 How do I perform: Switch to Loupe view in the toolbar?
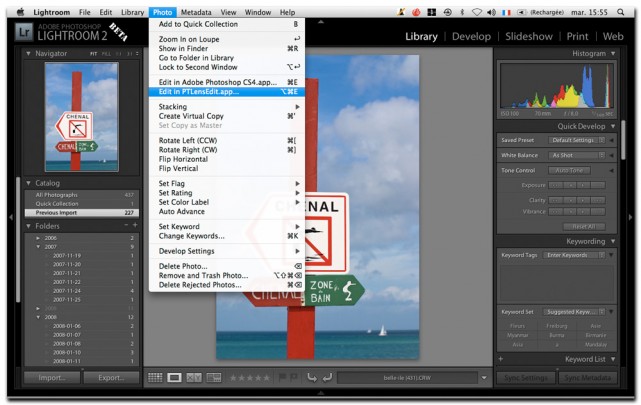point(174,377)
